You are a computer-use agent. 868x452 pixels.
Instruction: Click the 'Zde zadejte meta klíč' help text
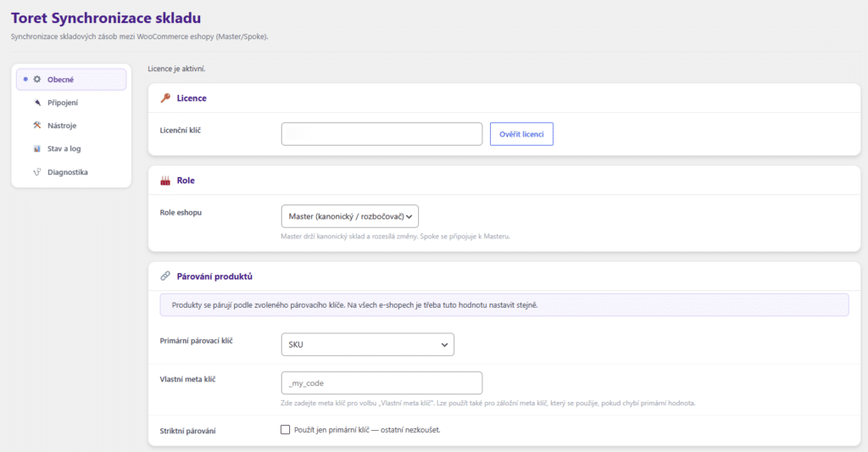point(487,404)
